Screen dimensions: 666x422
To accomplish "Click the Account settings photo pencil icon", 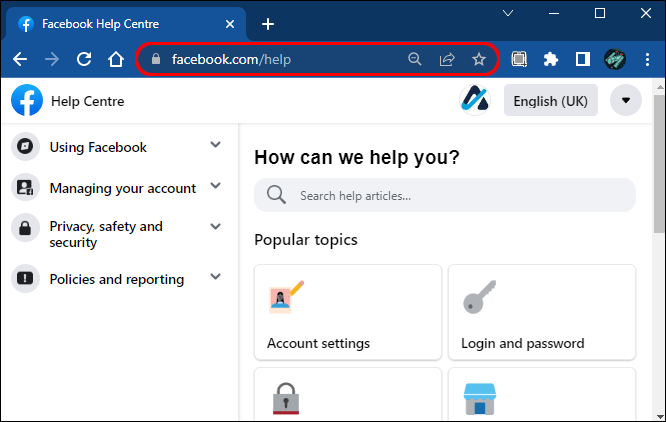I will (x=286, y=297).
